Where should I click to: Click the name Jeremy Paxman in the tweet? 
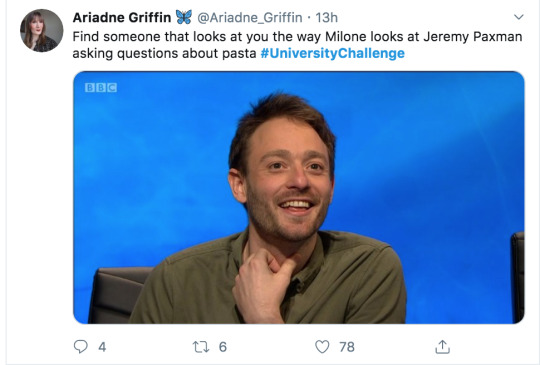pos(472,37)
